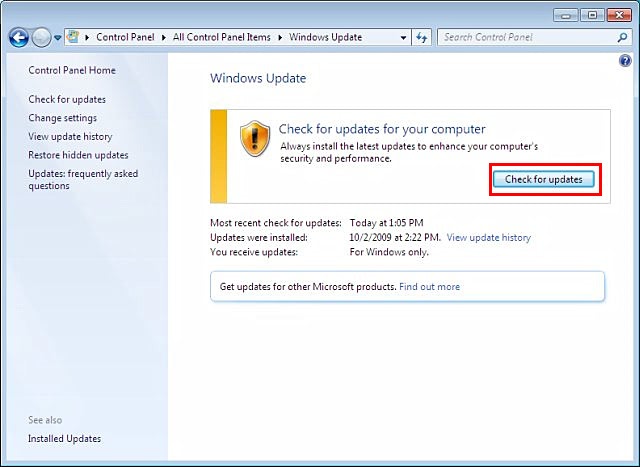
Task: Click the Back navigation arrow button
Action: (18, 38)
